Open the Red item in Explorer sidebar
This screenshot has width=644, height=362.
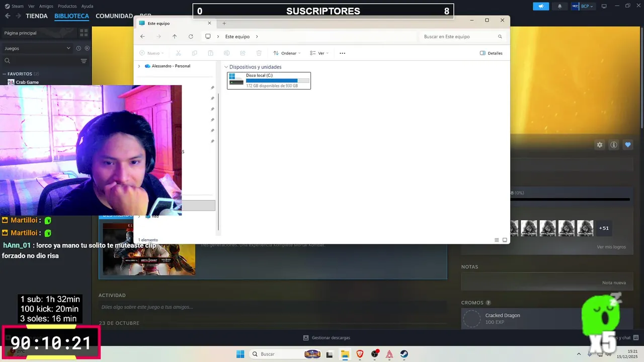pyautogui.click(x=155, y=216)
